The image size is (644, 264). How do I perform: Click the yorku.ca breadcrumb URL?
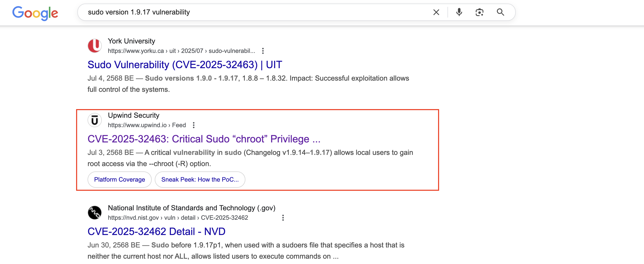coord(181,51)
